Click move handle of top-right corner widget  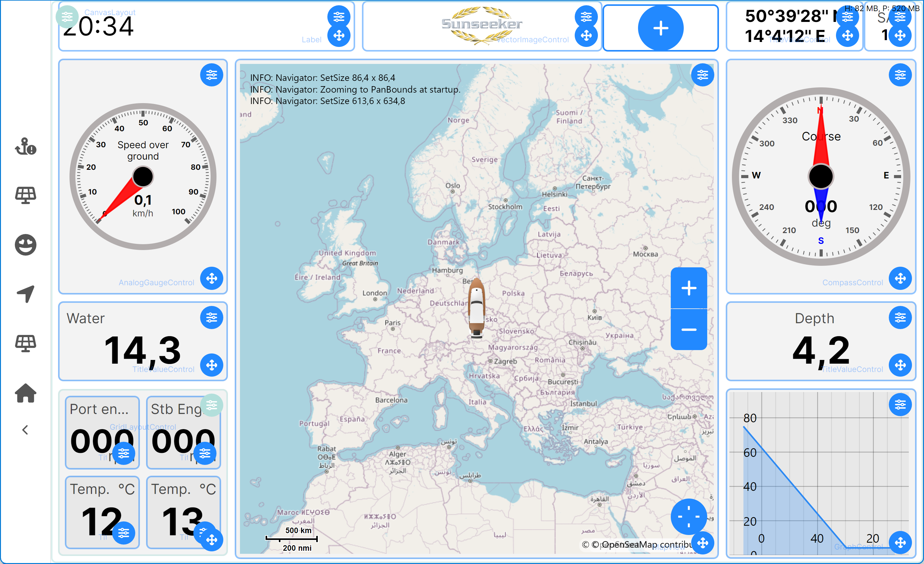[x=900, y=36]
